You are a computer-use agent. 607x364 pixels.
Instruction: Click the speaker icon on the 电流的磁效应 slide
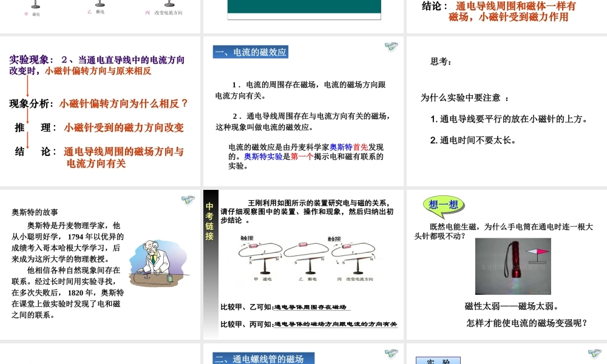pos(392,47)
